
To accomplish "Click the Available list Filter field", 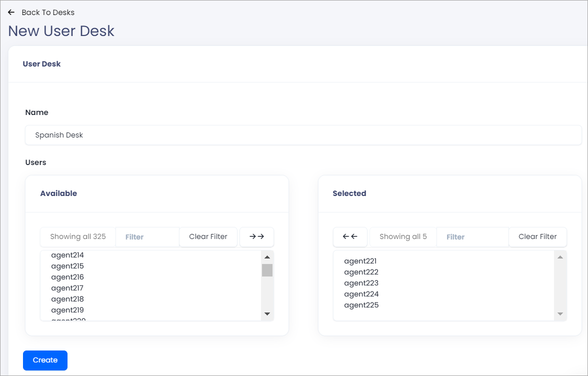I will coord(147,237).
